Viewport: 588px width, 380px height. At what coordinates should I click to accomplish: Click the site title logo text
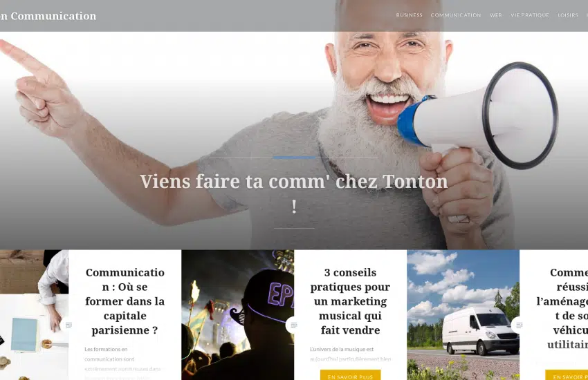(48, 16)
